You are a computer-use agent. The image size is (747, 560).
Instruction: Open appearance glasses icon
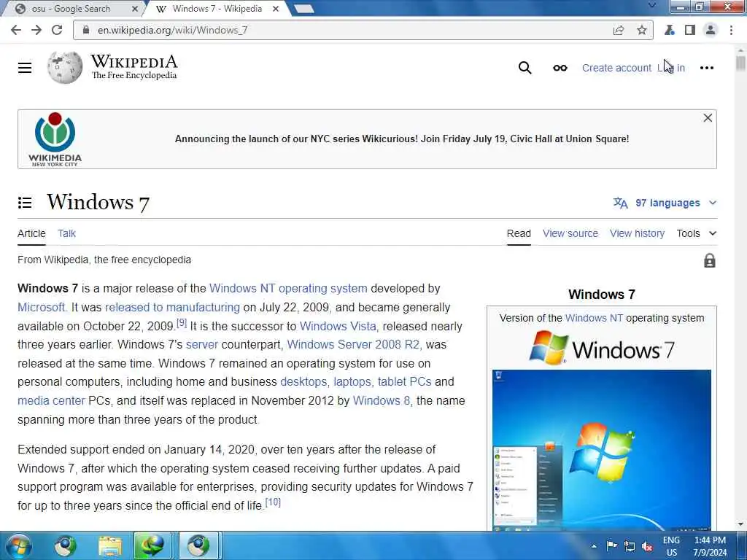(560, 68)
